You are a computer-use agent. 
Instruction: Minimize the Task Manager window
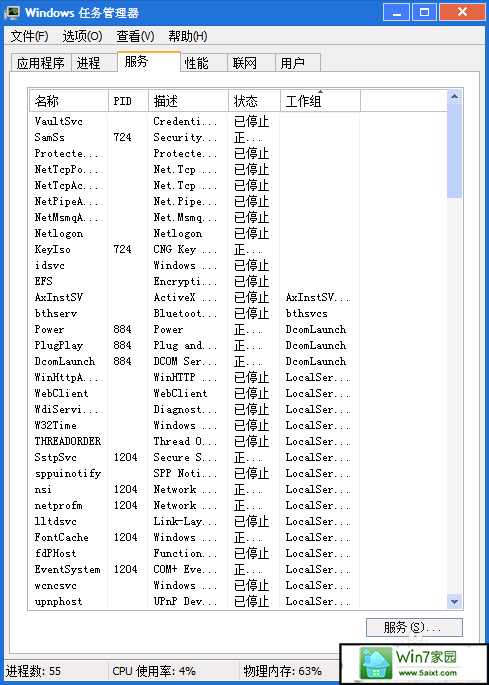(397, 12)
